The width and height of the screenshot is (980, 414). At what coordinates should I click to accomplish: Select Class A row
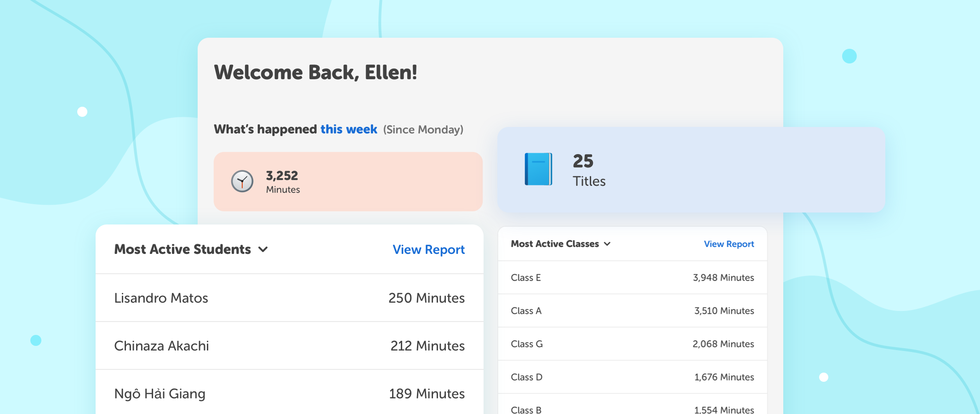coord(526,311)
